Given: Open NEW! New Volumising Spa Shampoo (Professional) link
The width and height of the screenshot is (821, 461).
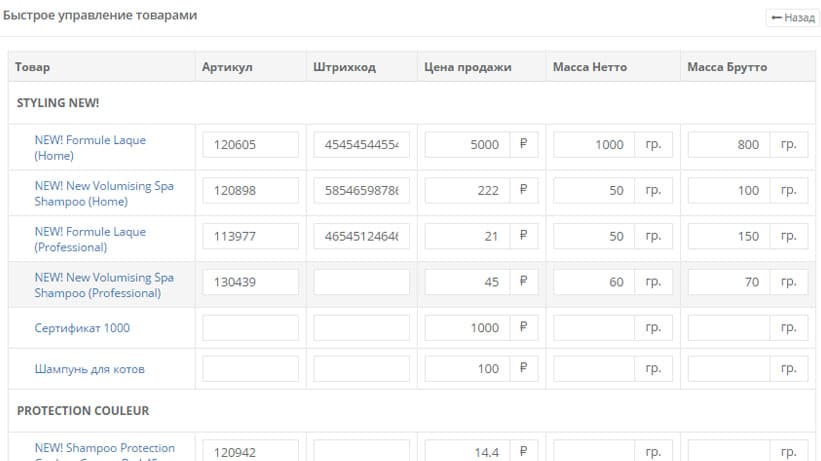Looking at the screenshot, I should click(104, 285).
